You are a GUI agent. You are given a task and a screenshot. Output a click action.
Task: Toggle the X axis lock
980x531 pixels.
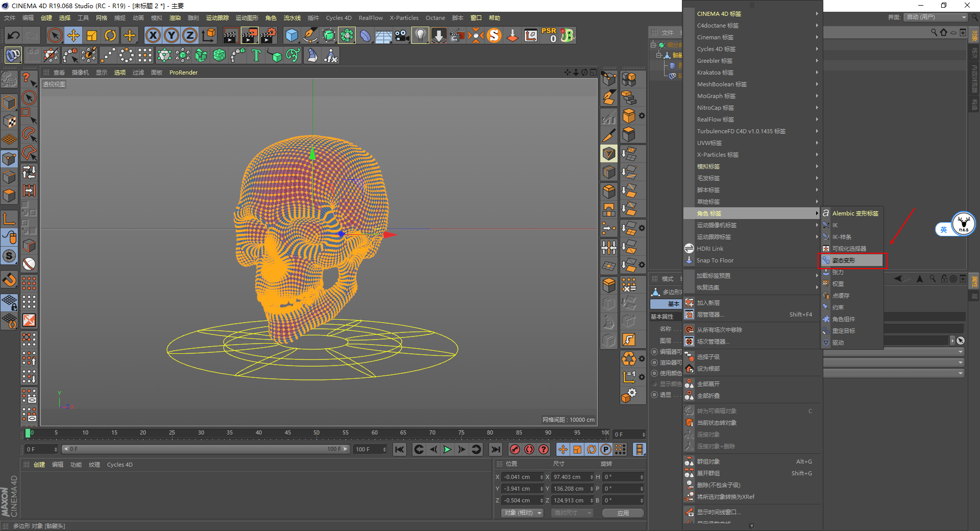point(153,35)
